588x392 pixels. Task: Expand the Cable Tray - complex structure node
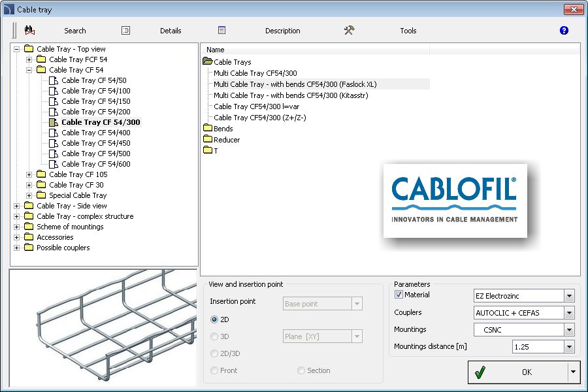click(16, 216)
